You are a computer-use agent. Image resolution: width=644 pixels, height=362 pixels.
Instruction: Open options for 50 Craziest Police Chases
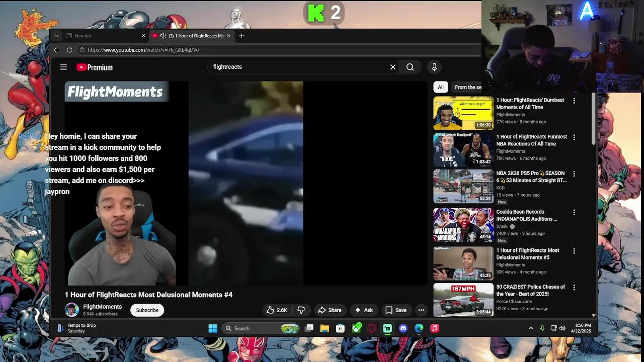coord(574,288)
